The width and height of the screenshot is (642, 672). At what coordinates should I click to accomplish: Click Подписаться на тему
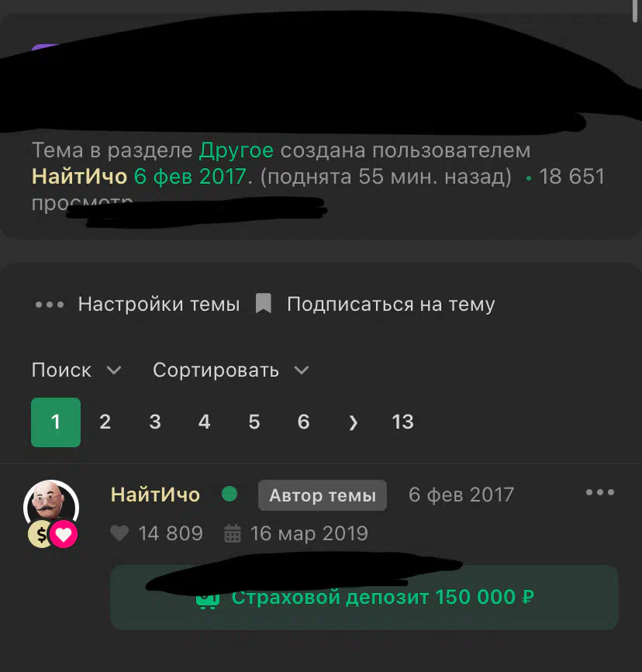(391, 305)
